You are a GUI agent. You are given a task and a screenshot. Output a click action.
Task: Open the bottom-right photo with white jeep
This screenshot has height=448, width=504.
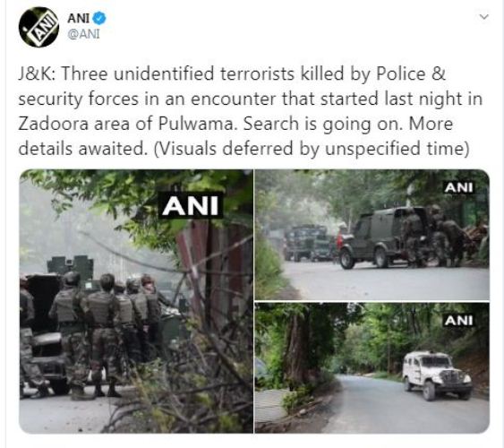tap(372, 368)
